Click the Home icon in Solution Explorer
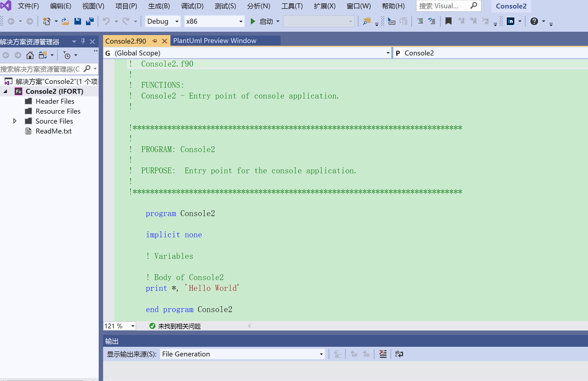This screenshot has height=381, width=588. (x=30, y=55)
